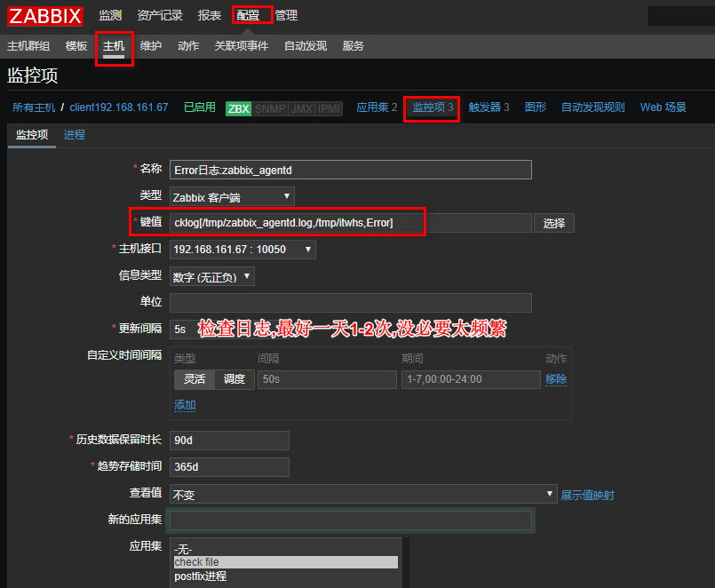
Task: Open the 管理 top menu
Action: pos(286,15)
